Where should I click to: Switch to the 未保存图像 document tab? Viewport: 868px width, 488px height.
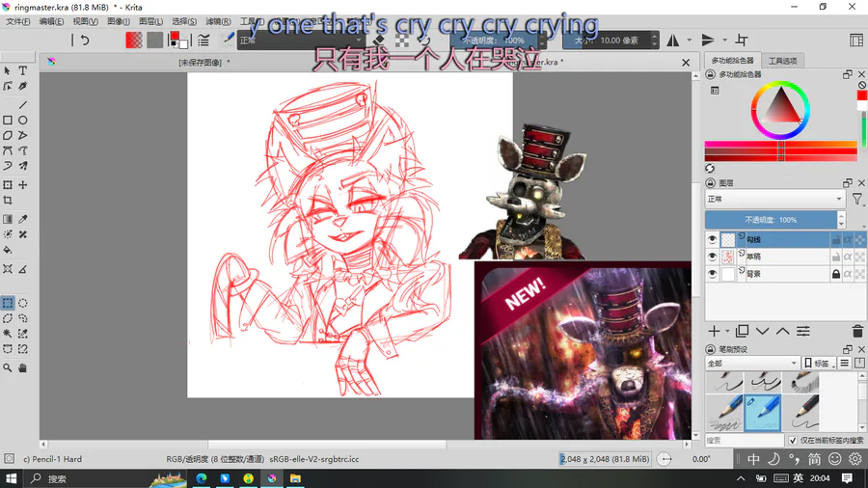pos(201,63)
